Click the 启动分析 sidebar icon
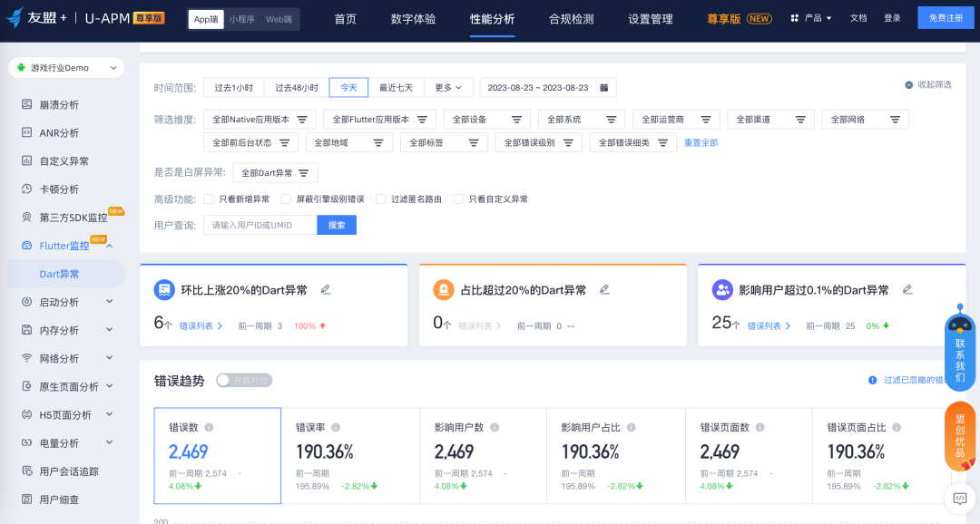The height and width of the screenshot is (524, 980). (x=27, y=302)
